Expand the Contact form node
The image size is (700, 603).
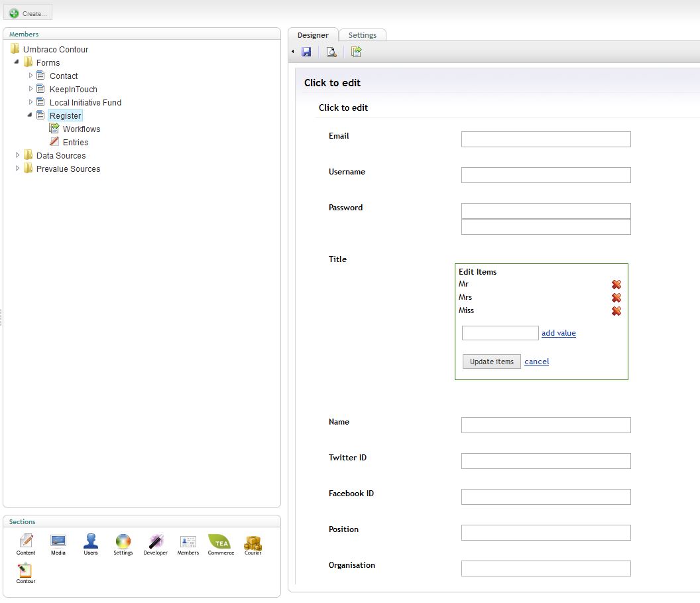(x=30, y=76)
